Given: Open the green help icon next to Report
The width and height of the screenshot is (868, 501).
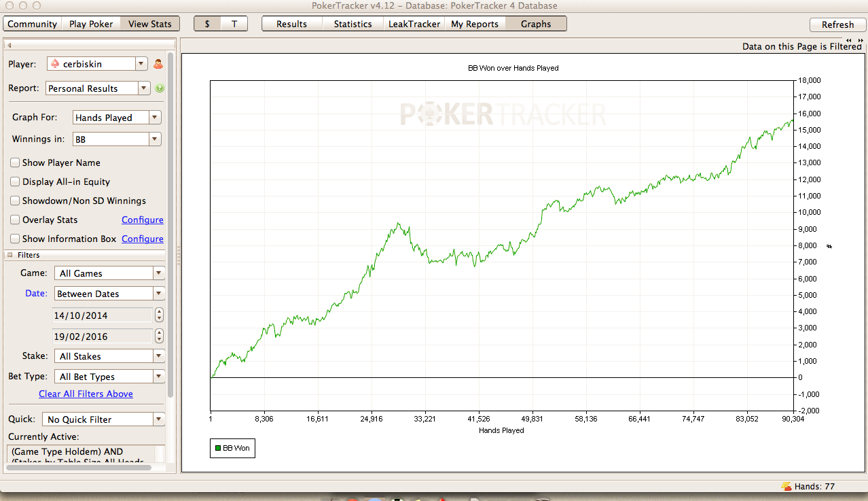Looking at the screenshot, I should tap(160, 88).
